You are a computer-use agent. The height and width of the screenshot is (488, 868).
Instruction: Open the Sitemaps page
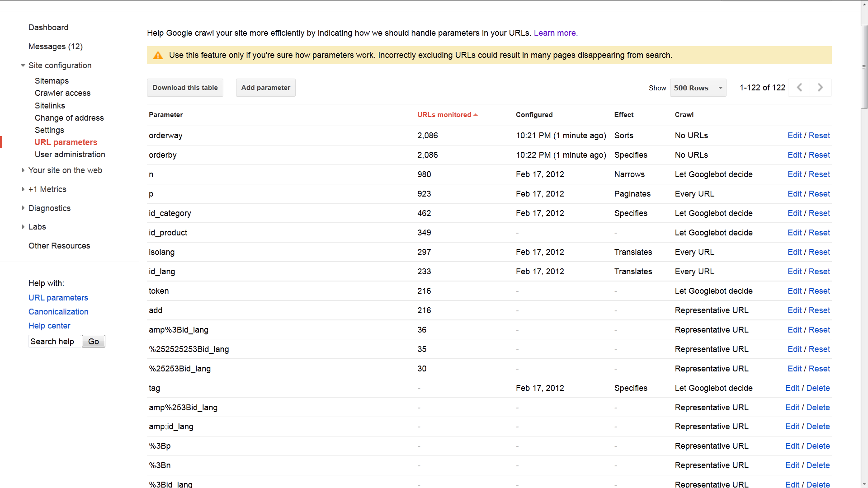tap(52, 81)
